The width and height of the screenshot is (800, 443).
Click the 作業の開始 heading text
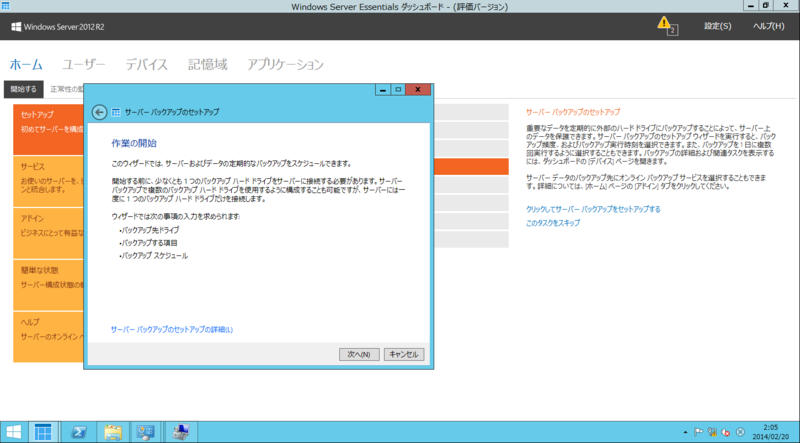tap(134, 143)
